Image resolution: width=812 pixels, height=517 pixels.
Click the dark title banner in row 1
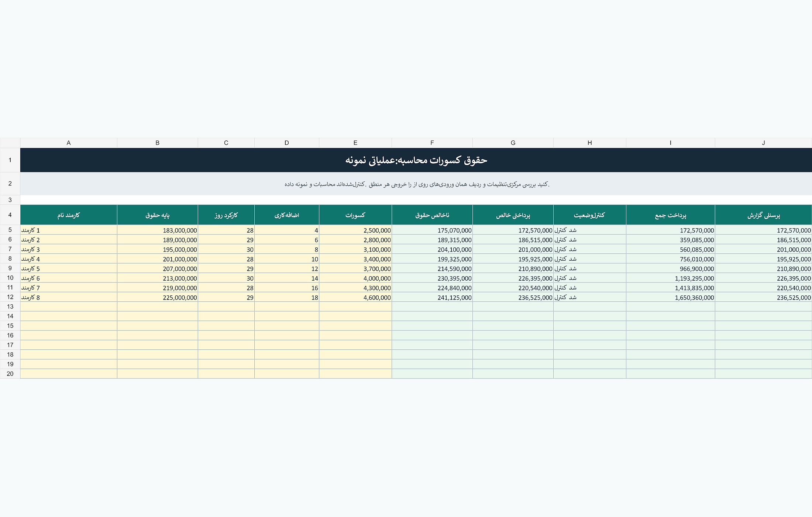[x=416, y=160]
